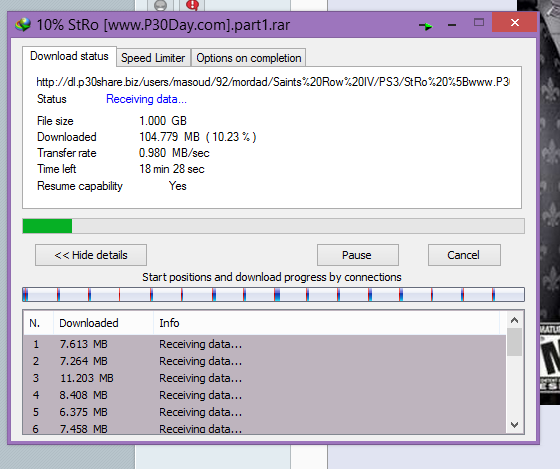Open the Speed Limiter tab
560x469 pixels.
(x=153, y=58)
